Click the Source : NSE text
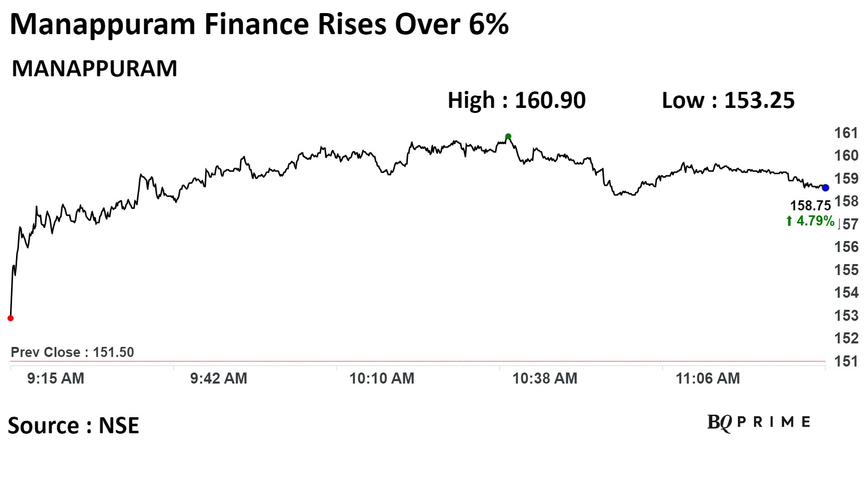This screenshot has width=868, height=488. tap(73, 425)
